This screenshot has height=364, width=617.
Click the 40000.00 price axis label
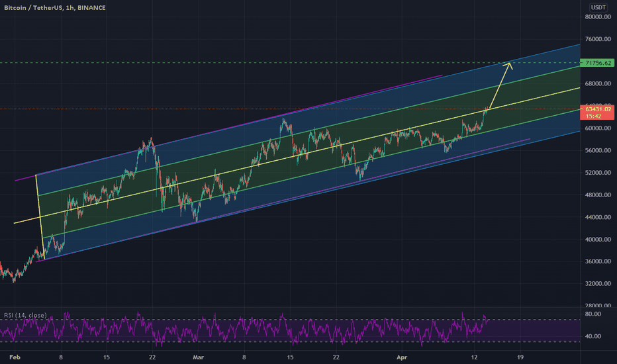tap(598, 240)
